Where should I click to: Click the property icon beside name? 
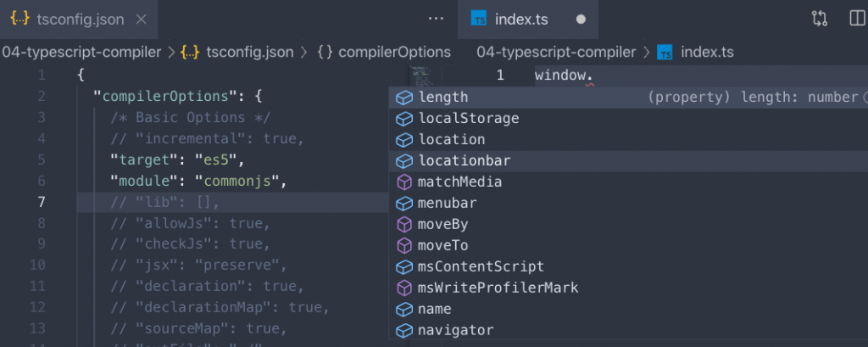tap(404, 310)
